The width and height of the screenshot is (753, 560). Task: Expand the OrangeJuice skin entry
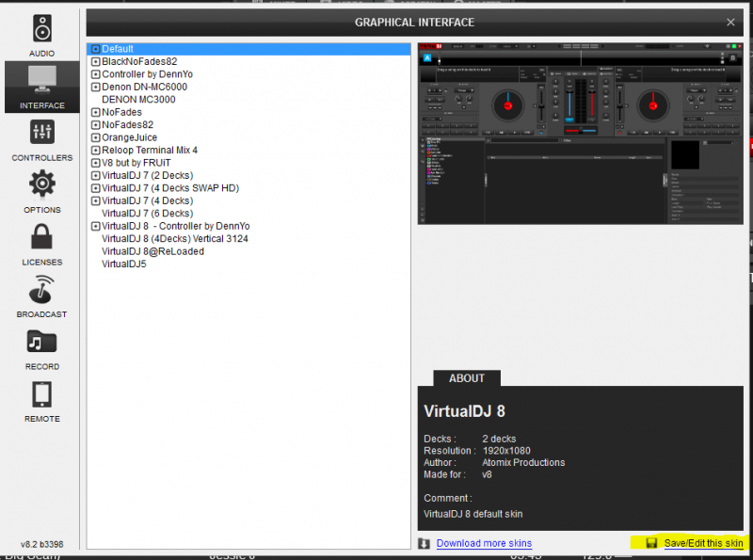[x=96, y=137]
